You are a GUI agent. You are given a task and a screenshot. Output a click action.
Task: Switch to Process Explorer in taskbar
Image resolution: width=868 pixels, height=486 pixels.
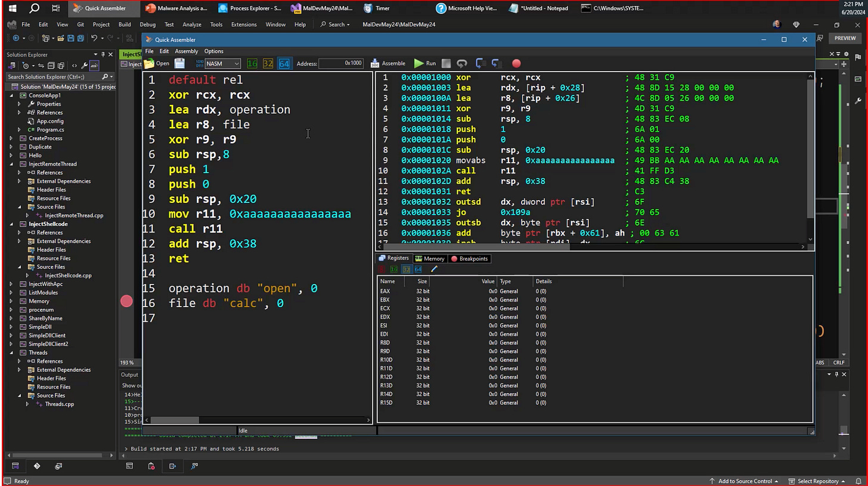(250, 8)
